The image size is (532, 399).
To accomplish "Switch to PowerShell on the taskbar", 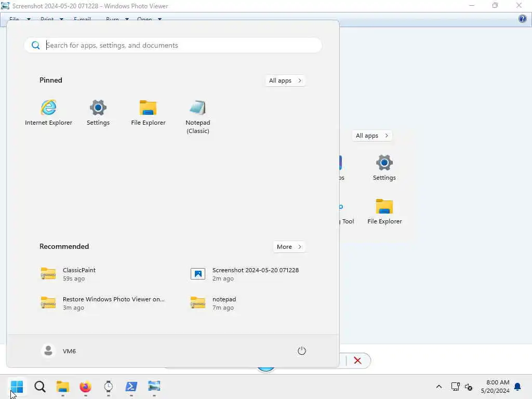I will pos(131,387).
